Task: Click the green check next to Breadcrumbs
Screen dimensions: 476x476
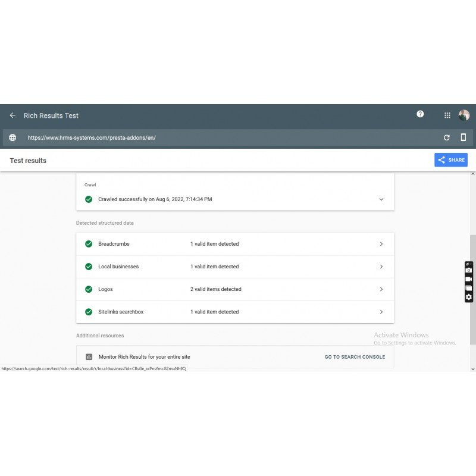Action: pos(89,244)
